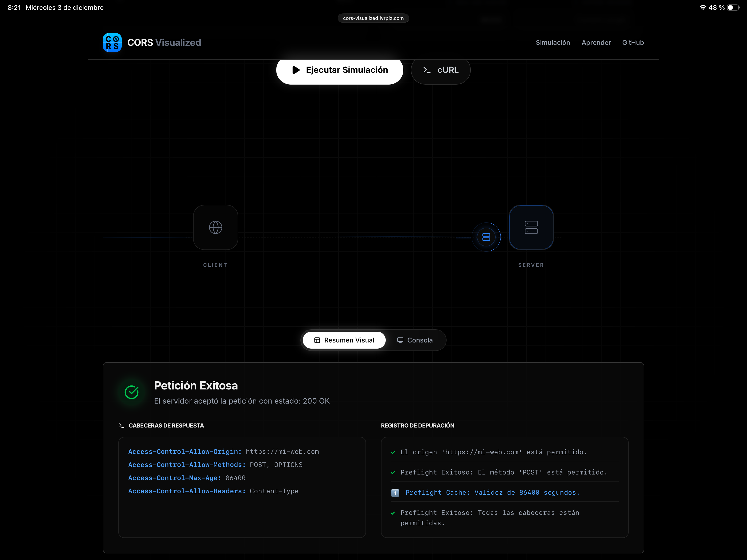Open the cURL command button
Screen dimensions: 747x560
(440, 70)
